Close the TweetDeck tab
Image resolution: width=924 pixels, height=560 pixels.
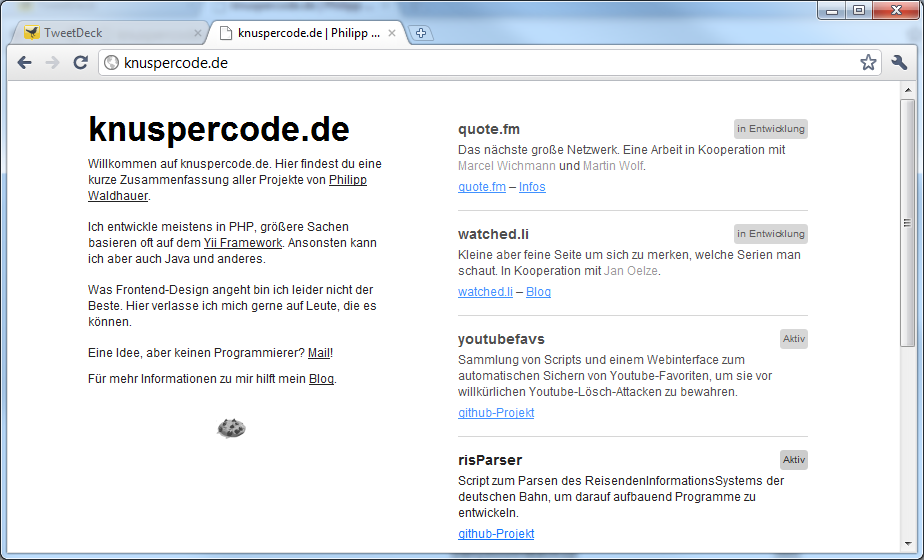tap(198, 33)
